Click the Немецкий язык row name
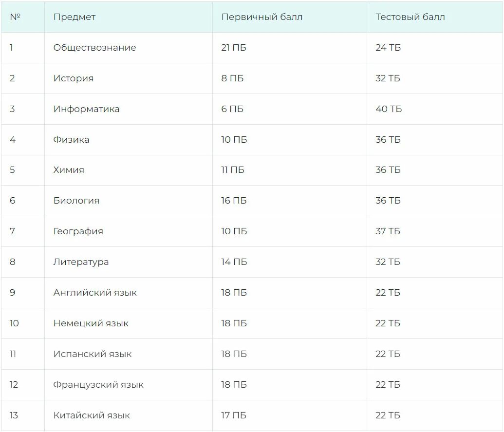This screenshot has width=504, height=432. coord(91,323)
